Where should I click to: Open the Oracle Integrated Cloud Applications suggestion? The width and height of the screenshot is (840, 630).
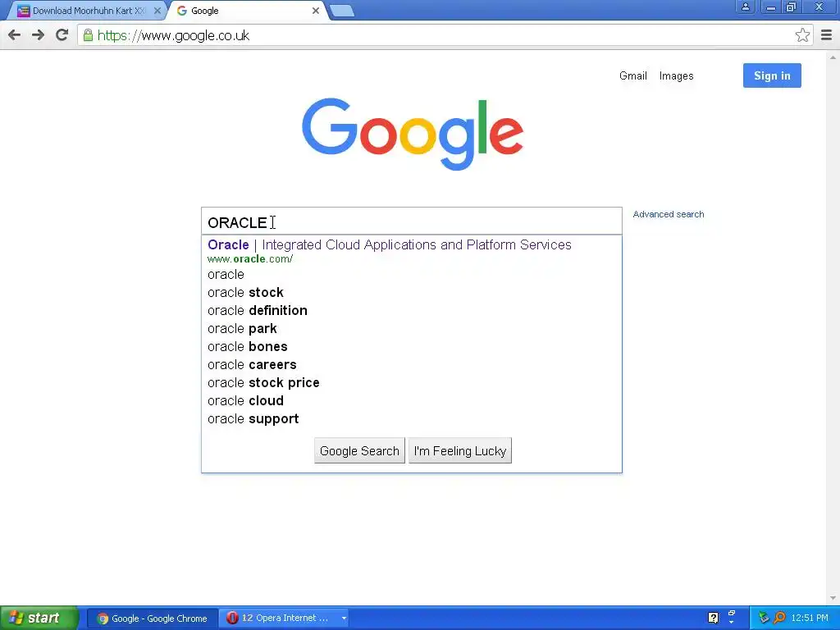point(390,244)
